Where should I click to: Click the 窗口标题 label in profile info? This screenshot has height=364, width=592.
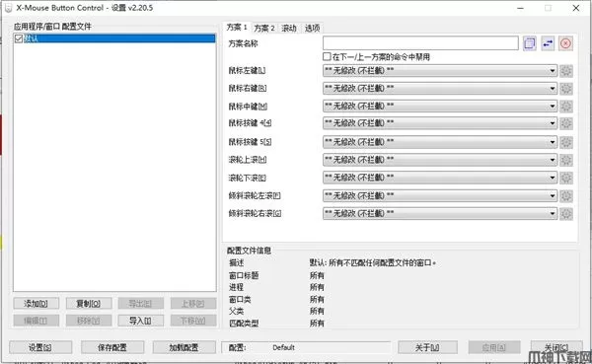point(244,275)
